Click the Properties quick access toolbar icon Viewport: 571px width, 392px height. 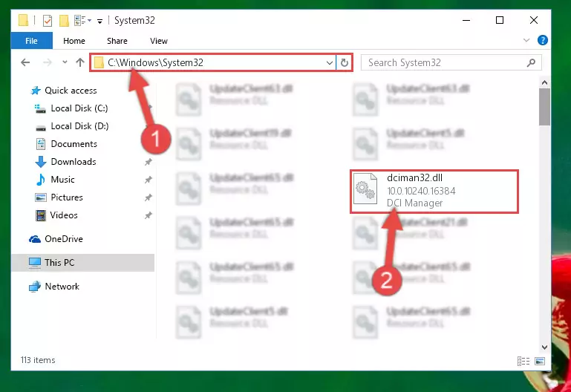48,20
